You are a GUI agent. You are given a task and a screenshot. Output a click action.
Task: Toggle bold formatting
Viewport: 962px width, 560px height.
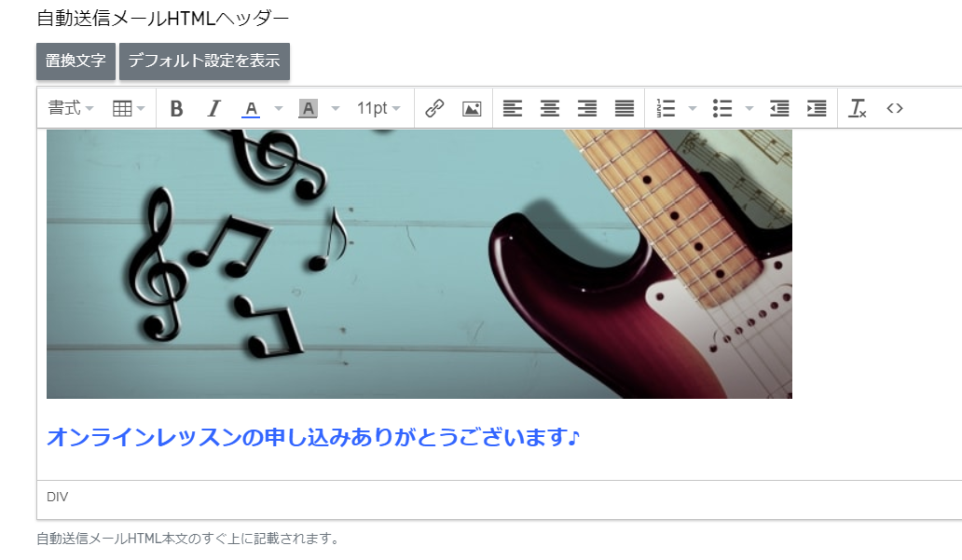pos(176,109)
